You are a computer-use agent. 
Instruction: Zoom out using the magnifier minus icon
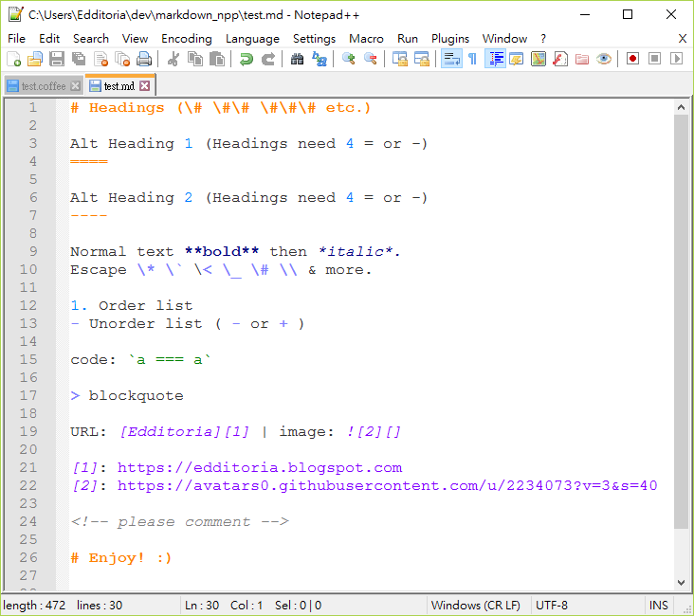click(x=370, y=59)
